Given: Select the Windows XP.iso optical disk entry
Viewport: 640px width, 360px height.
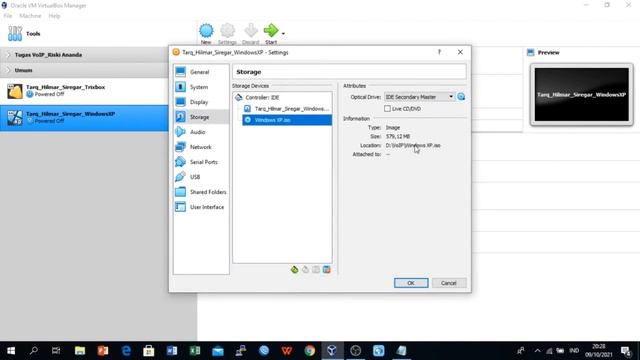Looking at the screenshot, I should click(x=287, y=120).
